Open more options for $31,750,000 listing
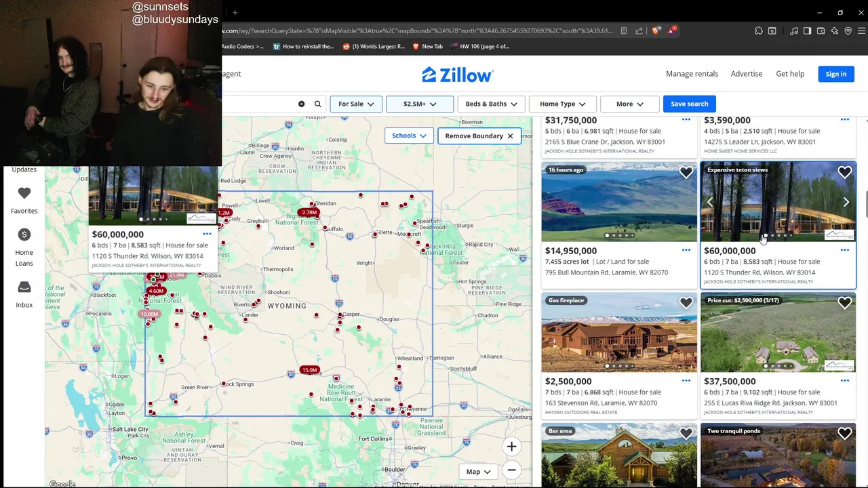This screenshot has width=868, height=488. [x=686, y=120]
